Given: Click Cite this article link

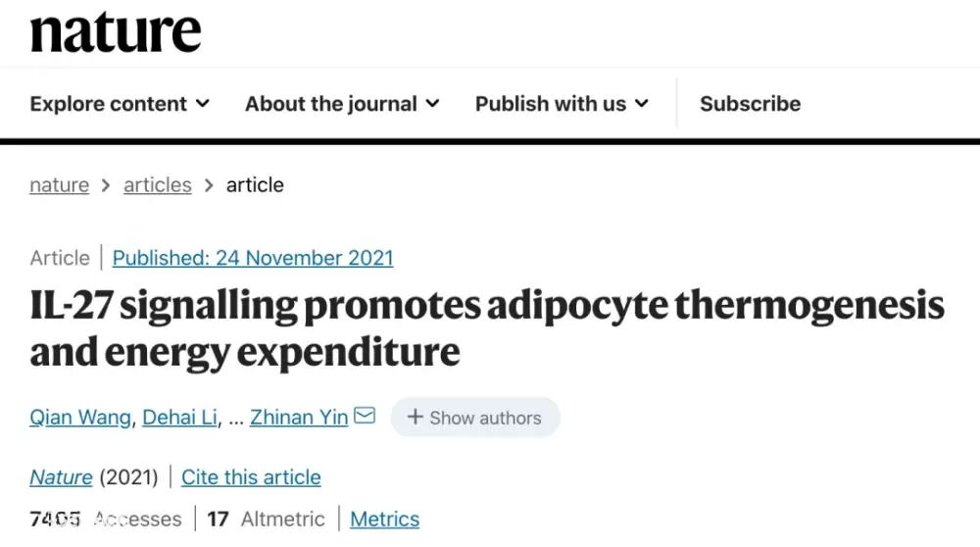Looking at the screenshot, I should pyautogui.click(x=251, y=477).
